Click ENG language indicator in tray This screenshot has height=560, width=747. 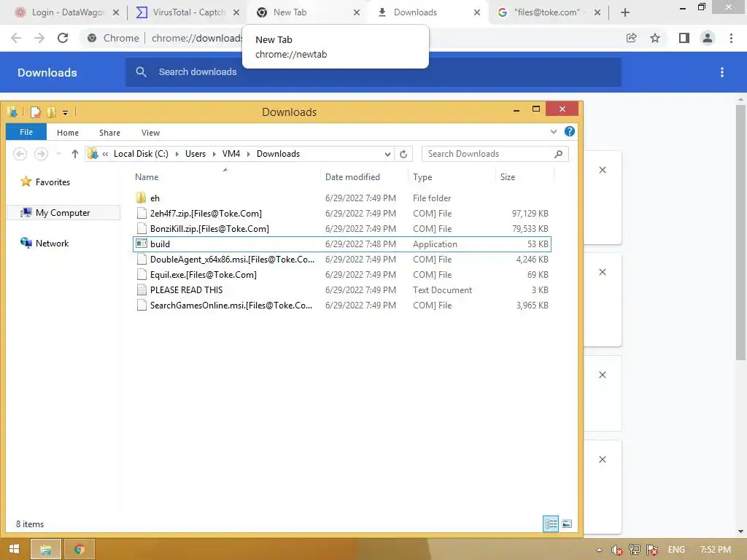point(676,550)
